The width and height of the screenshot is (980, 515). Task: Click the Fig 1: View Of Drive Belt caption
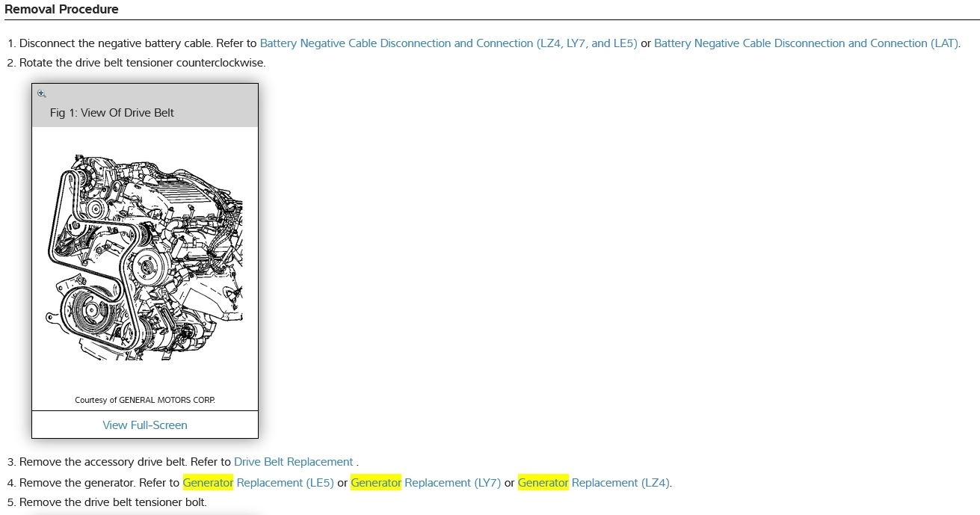(x=112, y=113)
